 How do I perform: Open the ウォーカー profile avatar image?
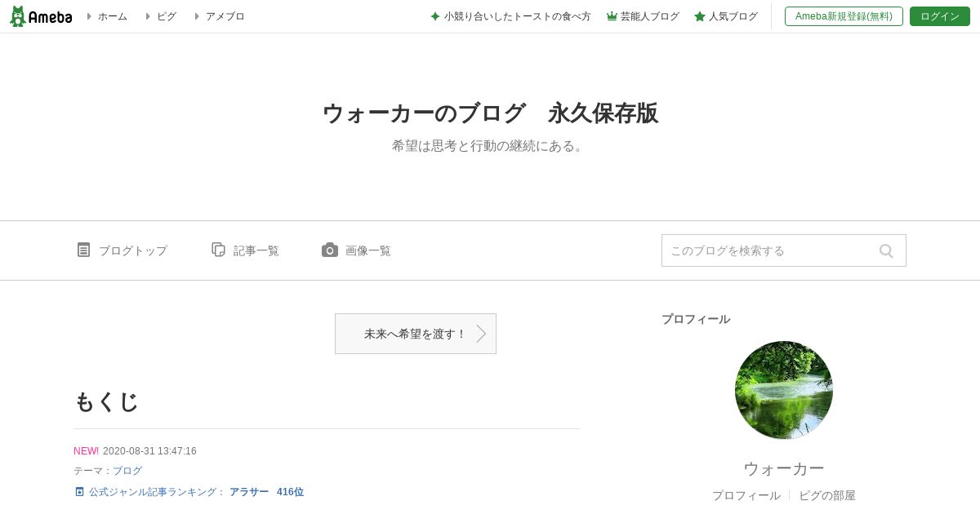(784, 390)
